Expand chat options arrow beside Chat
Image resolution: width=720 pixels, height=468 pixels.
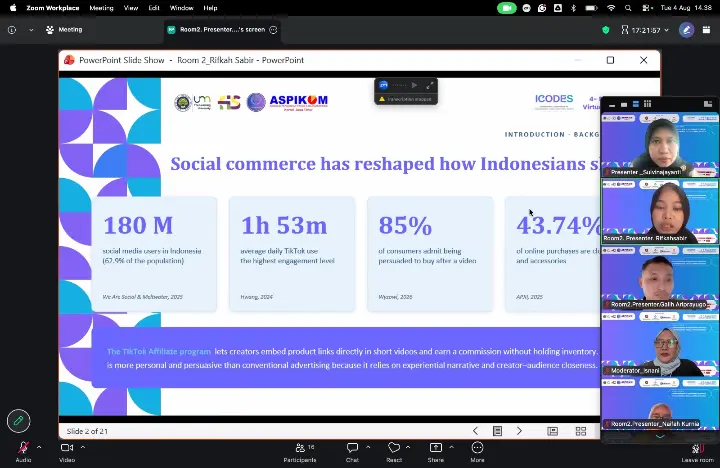[368, 447]
